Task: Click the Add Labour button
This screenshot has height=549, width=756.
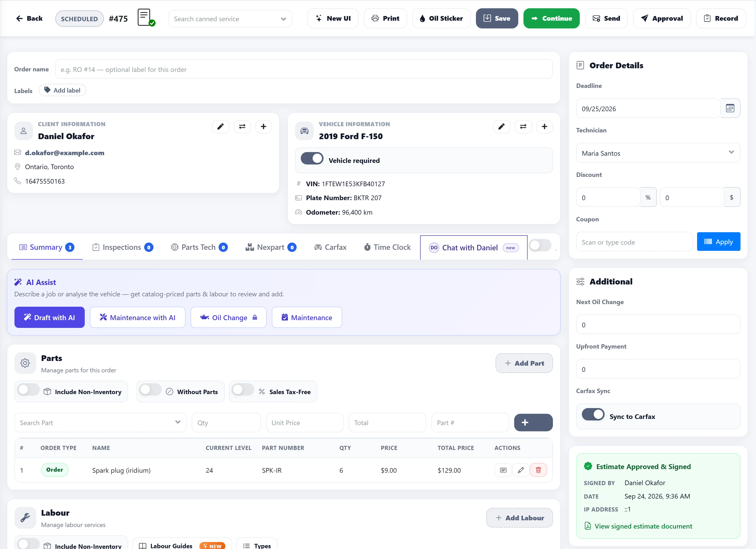Action: coord(519,518)
